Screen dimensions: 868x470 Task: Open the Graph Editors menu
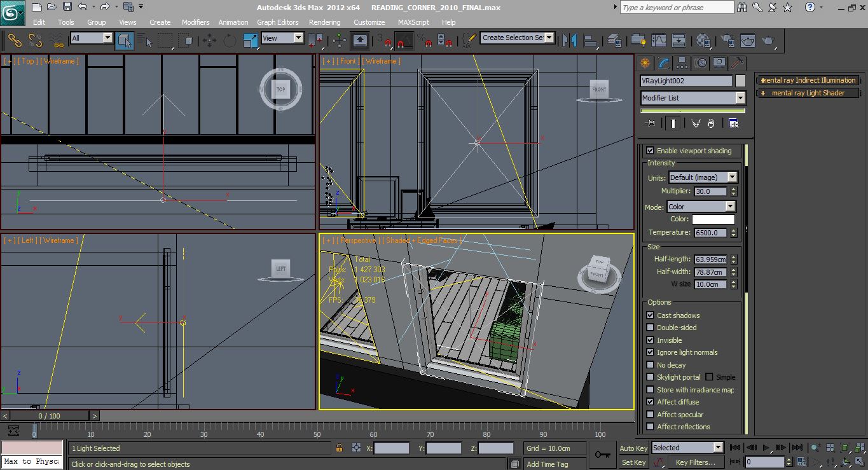coord(277,22)
